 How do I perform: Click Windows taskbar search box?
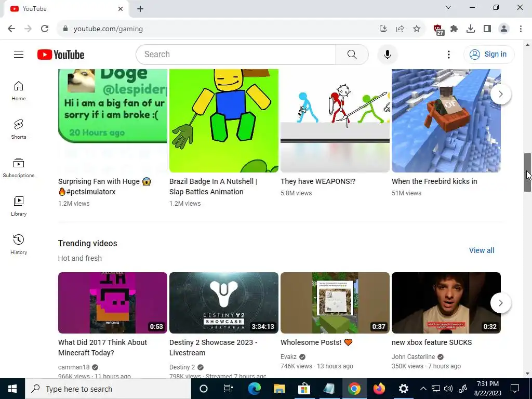108,389
